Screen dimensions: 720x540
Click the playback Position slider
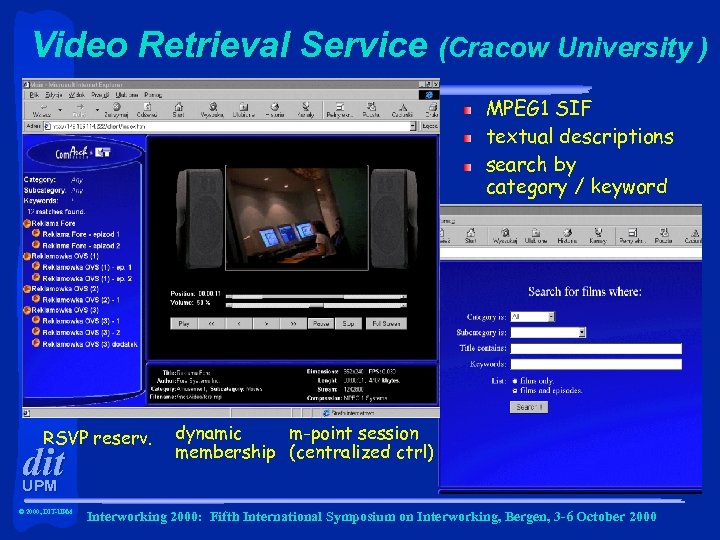coord(316,297)
